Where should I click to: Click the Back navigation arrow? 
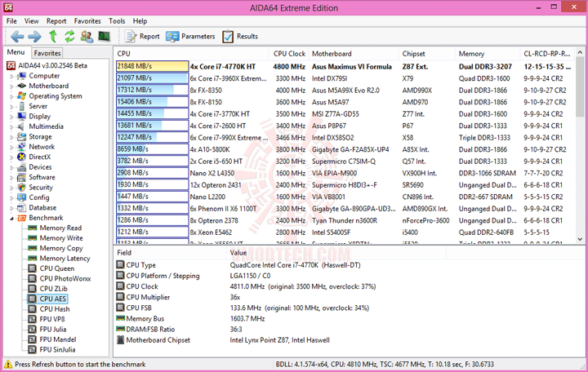pos(17,37)
